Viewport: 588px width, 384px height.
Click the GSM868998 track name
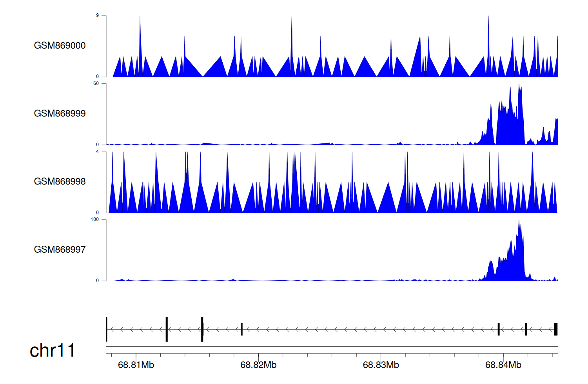point(60,181)
